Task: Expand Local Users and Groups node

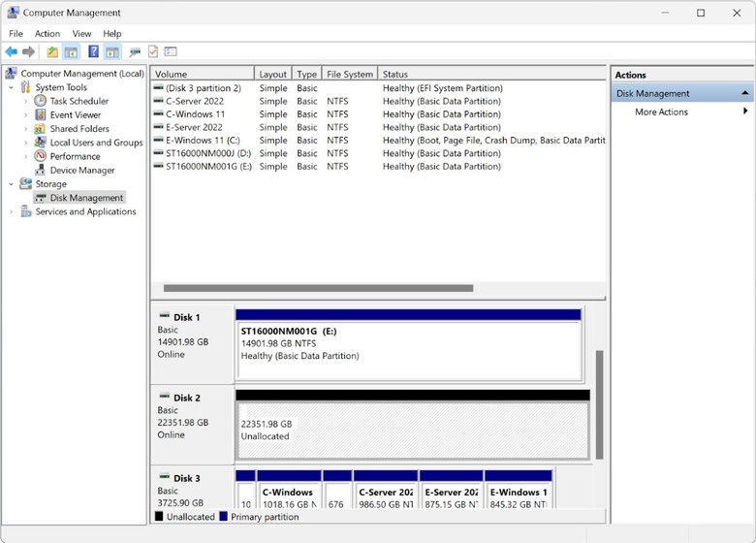Action: (x=25, y=143)
